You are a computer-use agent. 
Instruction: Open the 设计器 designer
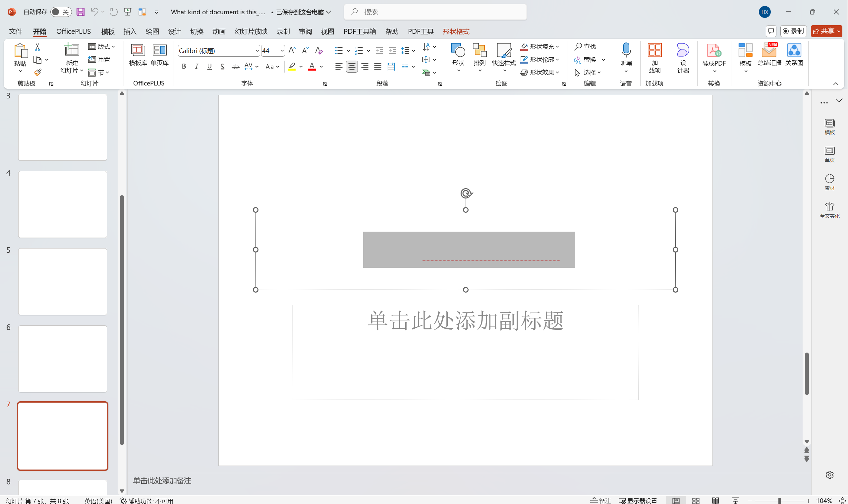pos(683,58)
